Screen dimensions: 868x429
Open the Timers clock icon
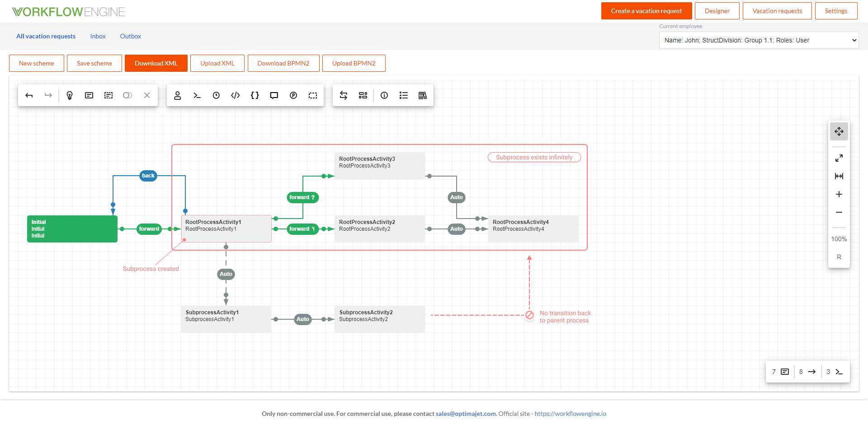click(x=216, y=95)
